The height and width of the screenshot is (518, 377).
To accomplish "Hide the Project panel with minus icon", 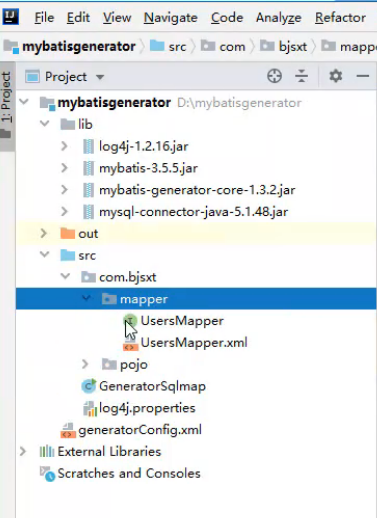I will click(363, 76).
